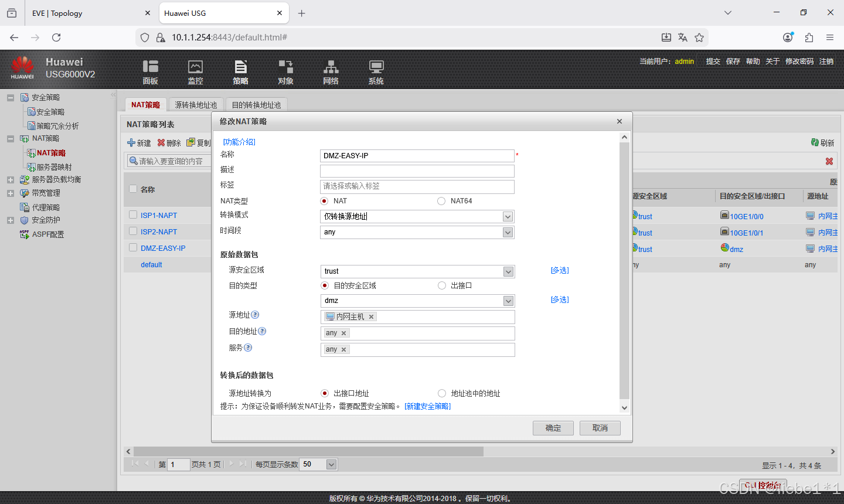Open browser extensions icon
Screen dimensions: 844x504
[809, 38]
